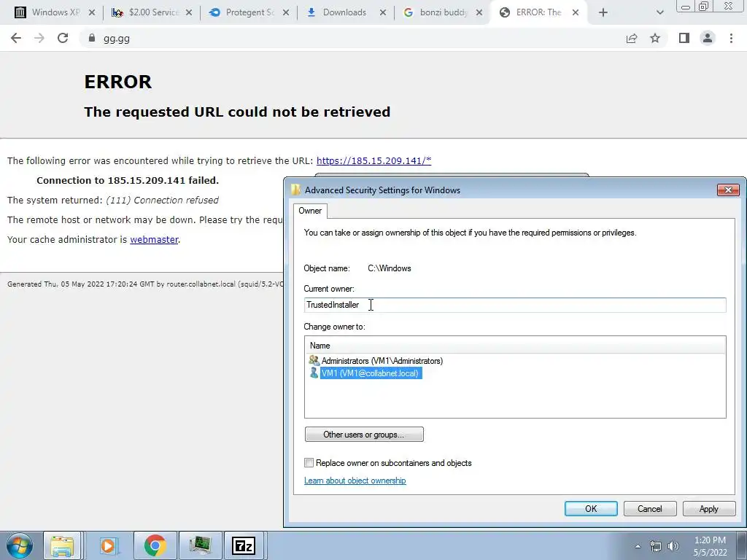Image resolution: width=747 pixels, height=560 pixels.
Task: Click the Connection to 185.15.209.141 failed text
Action: click(x=128, y=180)
